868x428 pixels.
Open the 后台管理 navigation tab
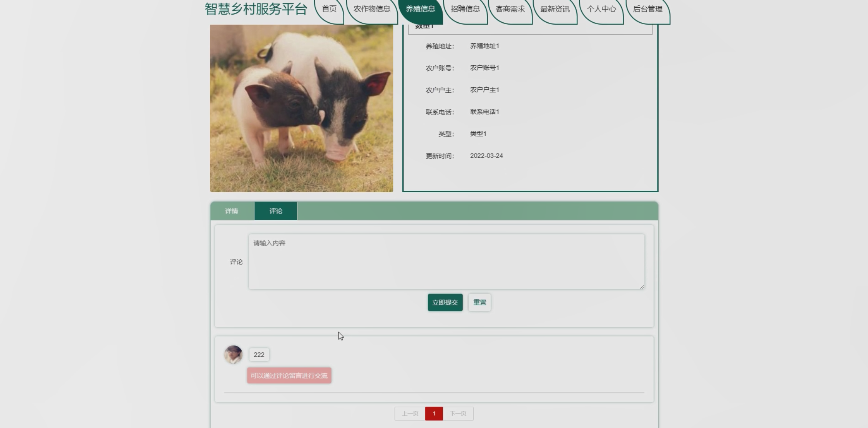(x=647, y=9)
